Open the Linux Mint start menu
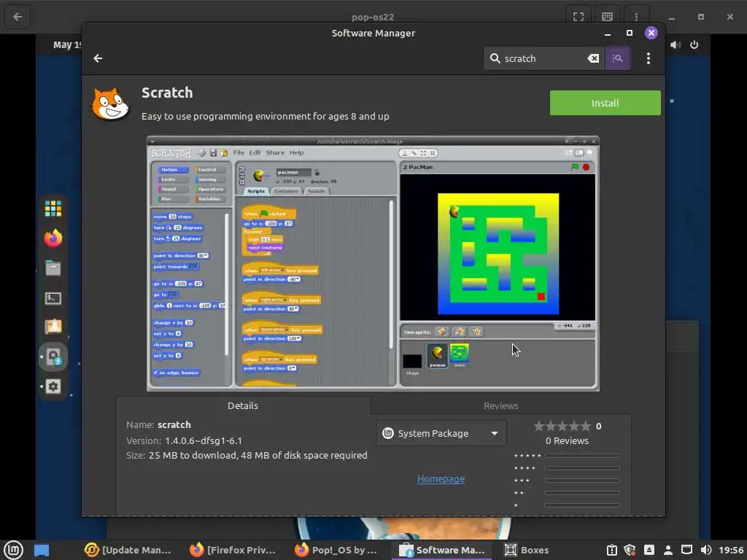 (13, 550)
